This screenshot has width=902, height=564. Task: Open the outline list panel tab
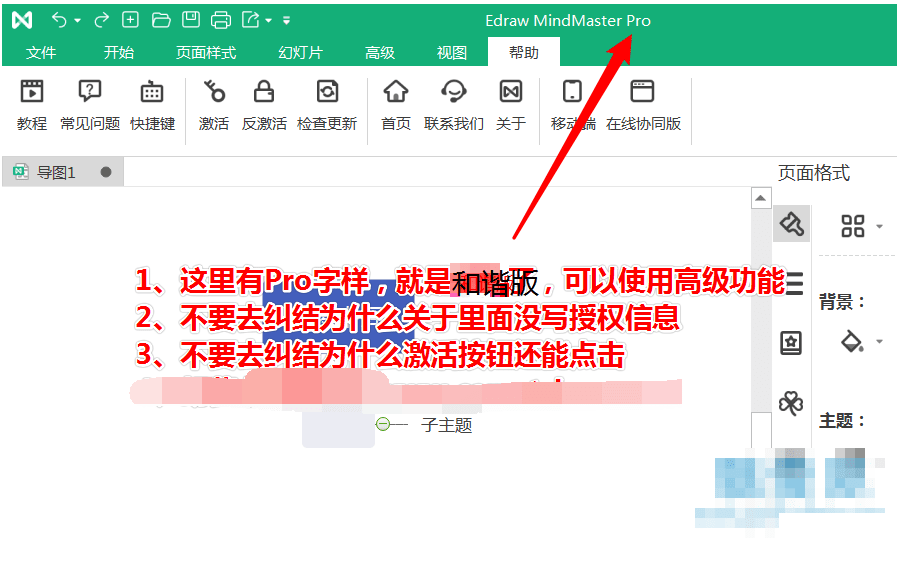[x=794, y=283]
